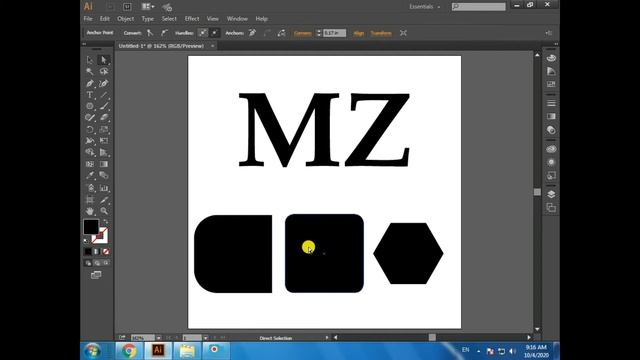The height and width of the screenshot is (360, 640).
Task: Select the Blend tool
Action: (x=104, y=176)
